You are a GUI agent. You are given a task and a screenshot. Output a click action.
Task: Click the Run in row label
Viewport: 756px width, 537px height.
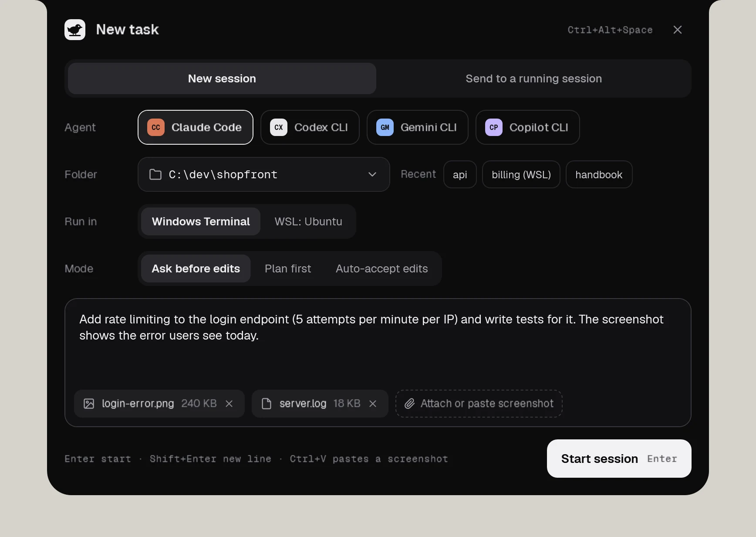tap(81, 221)
